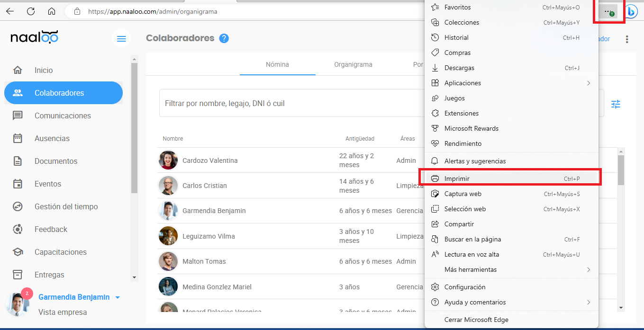Click the Inicio home icon in sidebar
The height and width of the screenshot is (330, 644).
[18, 70]
